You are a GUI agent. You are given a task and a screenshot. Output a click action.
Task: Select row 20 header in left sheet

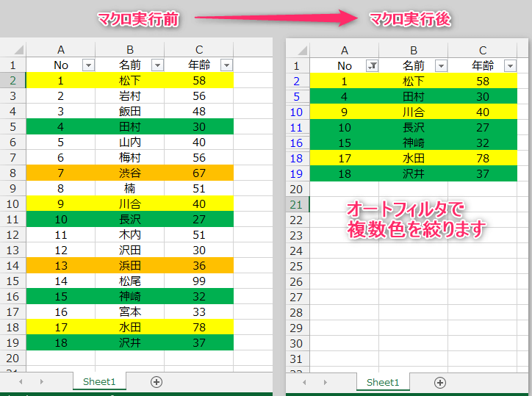(13, 358)
